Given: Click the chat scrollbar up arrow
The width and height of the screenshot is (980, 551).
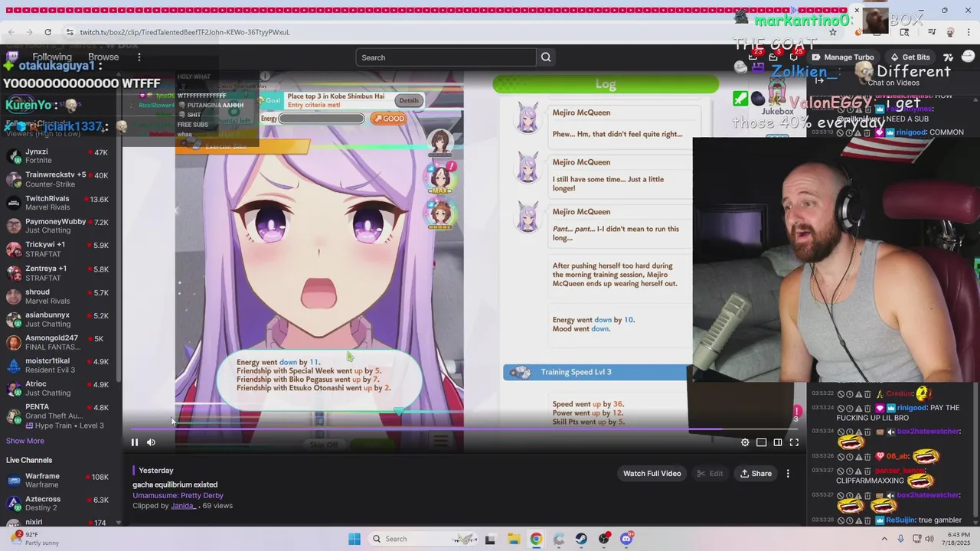Looking at the screenshot, I should (977, 99).
